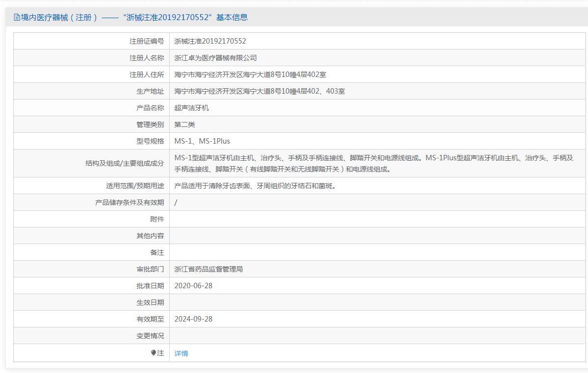Click the document icon in the header
This screenshot has height=373, width=588.
coord(17,18)
